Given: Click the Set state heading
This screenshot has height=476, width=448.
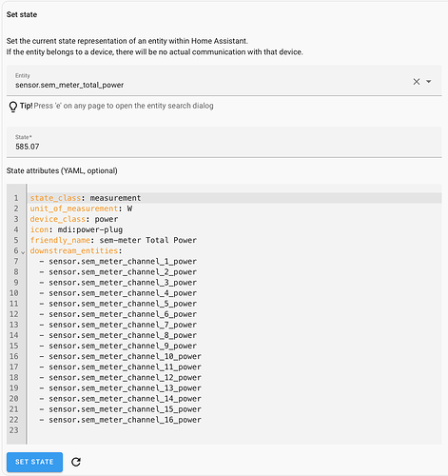Looking at the screenshot, I should pyautogui.click(x=22, y=14).
